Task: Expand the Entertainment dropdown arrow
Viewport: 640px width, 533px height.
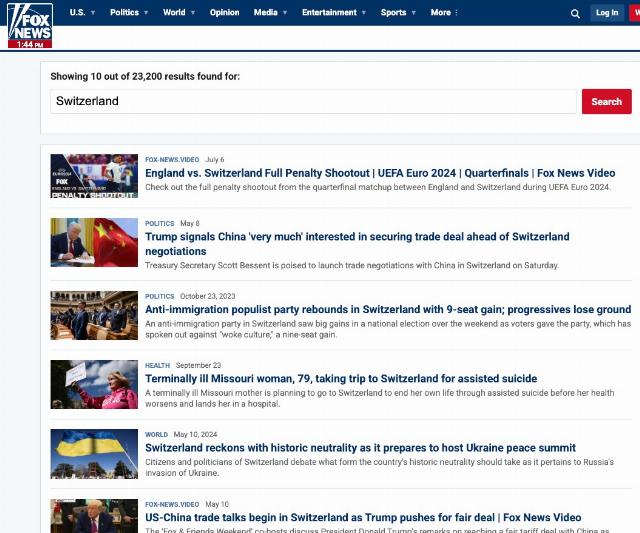Action: [364, 13]
